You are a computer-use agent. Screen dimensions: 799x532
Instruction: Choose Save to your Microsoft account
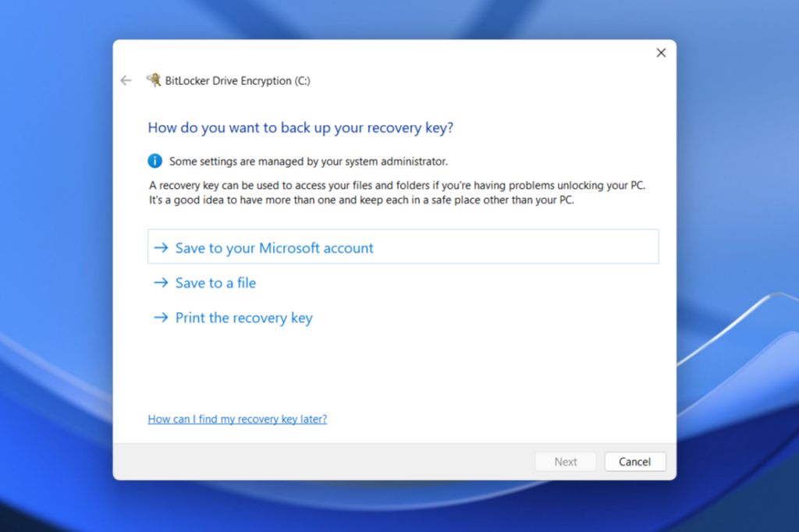tap(274, 248)
